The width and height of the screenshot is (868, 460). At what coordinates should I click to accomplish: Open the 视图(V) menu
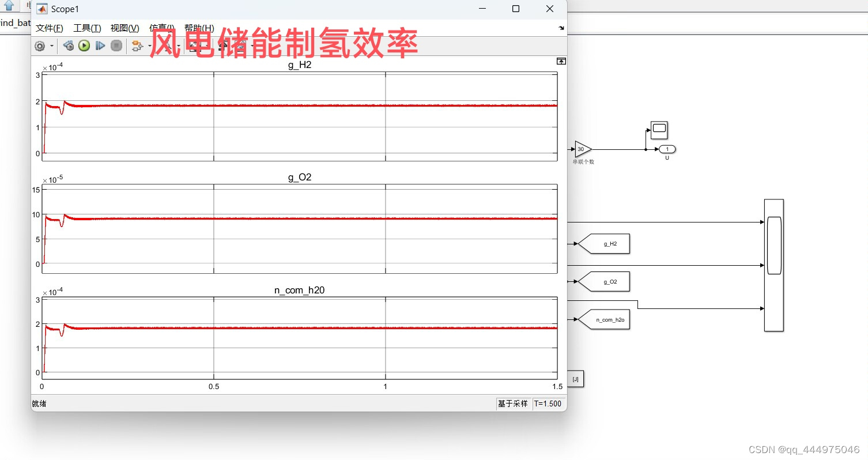(x=125, y=28)
